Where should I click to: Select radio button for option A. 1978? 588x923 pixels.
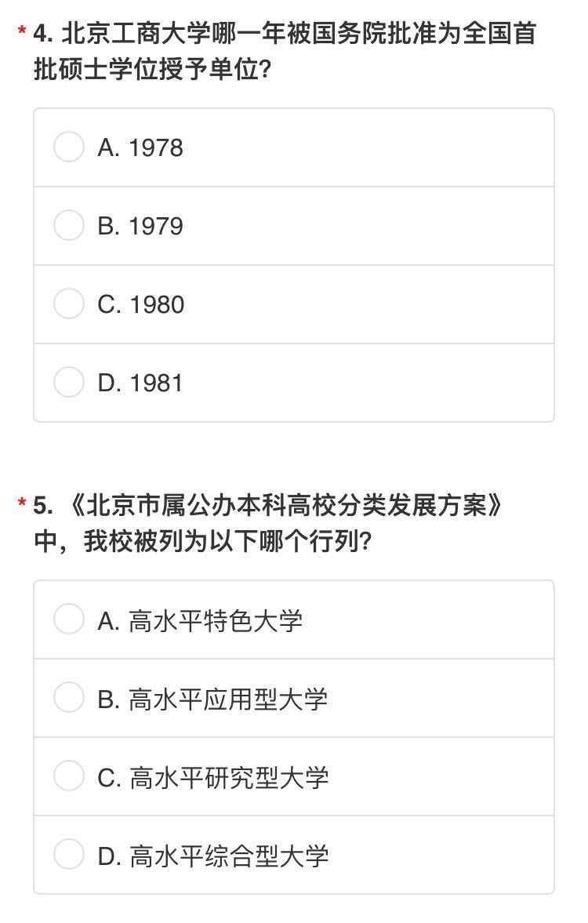pyautogui.click(x=69, y=147)
